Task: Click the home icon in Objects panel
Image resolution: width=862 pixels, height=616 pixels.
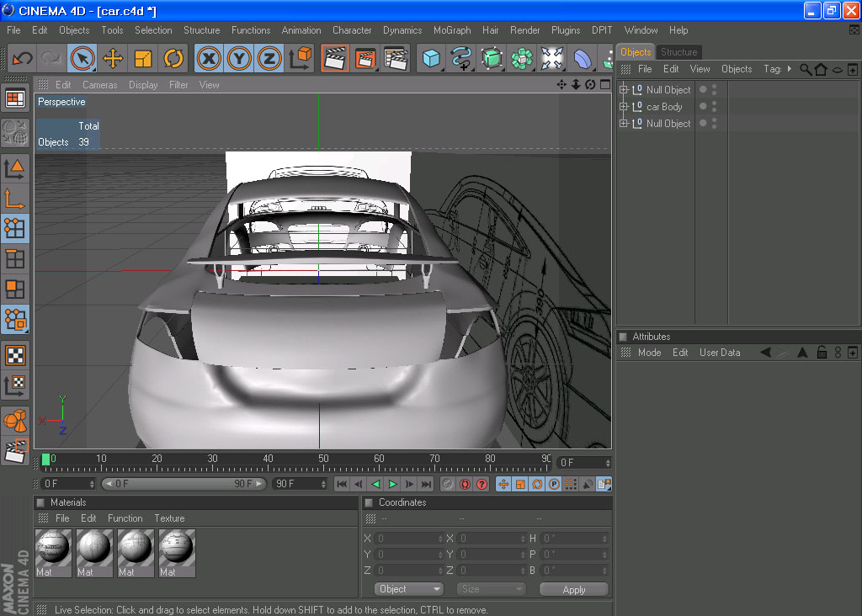Action: (821, 69)
